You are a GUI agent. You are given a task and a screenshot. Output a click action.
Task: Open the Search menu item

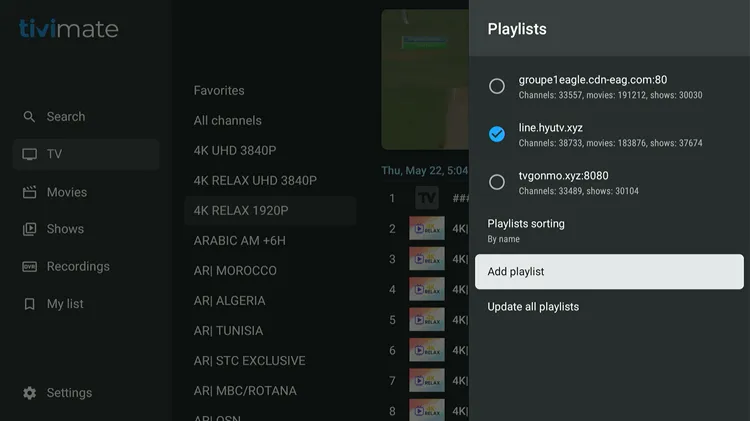click(x=86, y=116)
